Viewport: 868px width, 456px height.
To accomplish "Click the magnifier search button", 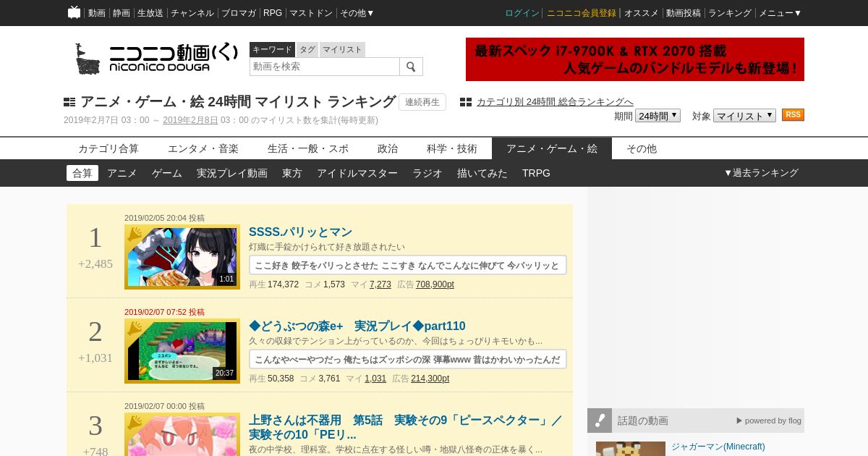I will 411,67.
